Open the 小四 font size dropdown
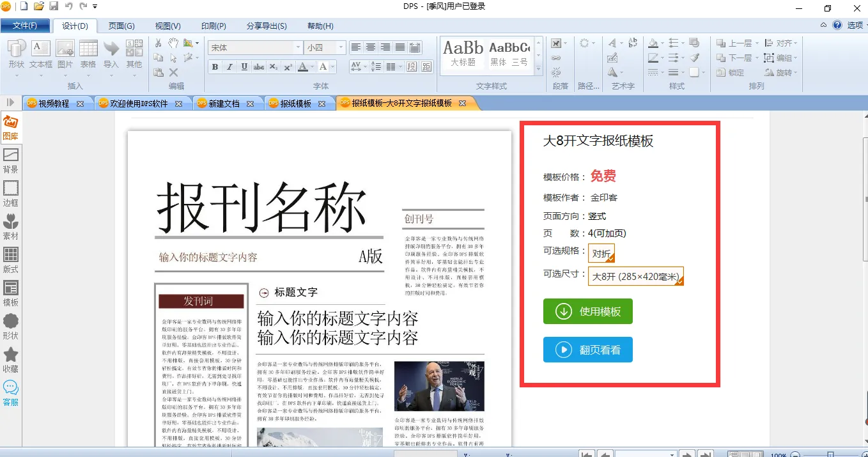Image resolution: width=868 pixels, height=457 pixels. [x=341, y=48]
